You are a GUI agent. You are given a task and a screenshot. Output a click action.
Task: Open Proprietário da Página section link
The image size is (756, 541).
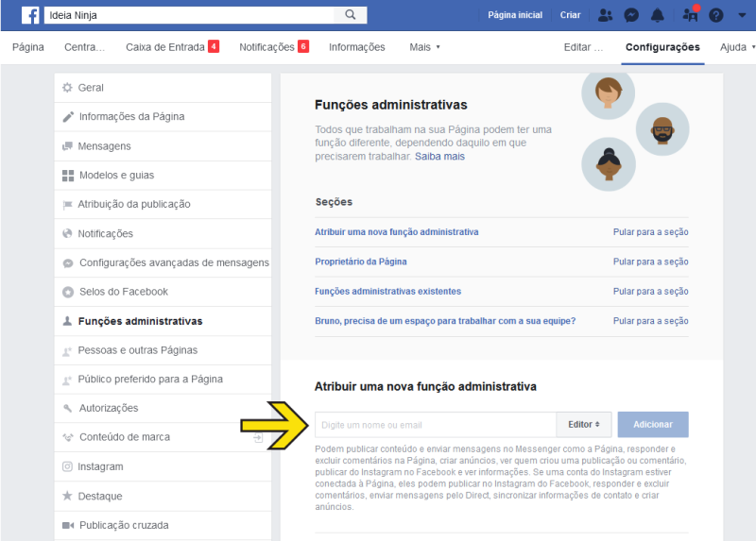point(360,262)
